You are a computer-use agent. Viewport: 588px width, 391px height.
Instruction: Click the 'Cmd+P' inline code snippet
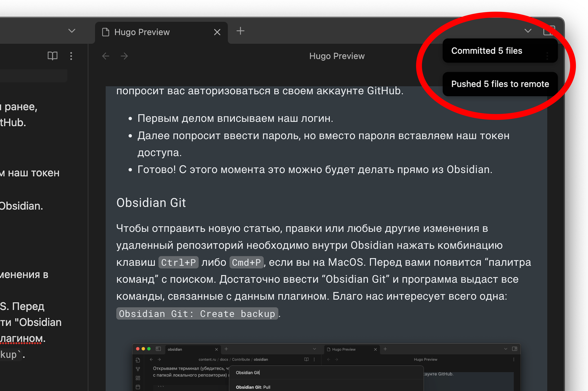click(x=246, y=263)
